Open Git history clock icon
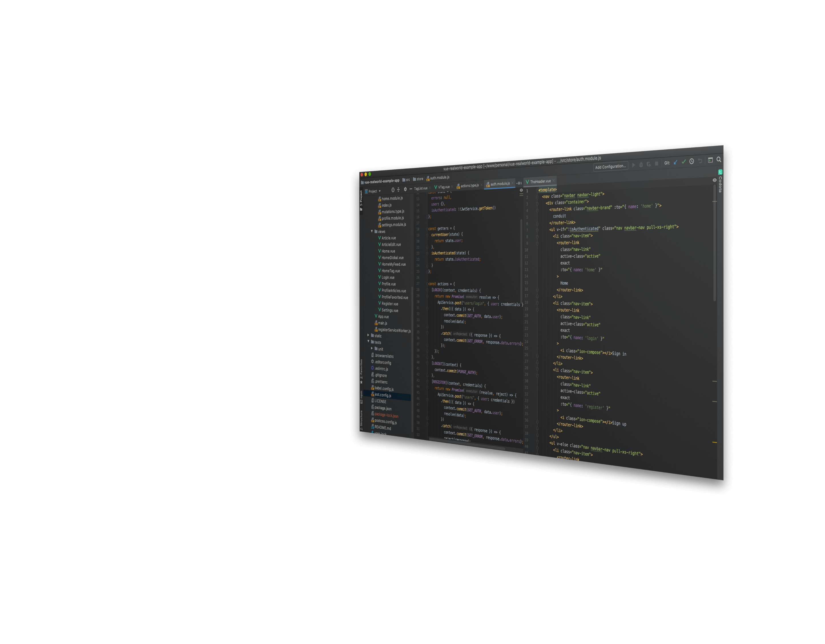 click(x=692, y=161)
